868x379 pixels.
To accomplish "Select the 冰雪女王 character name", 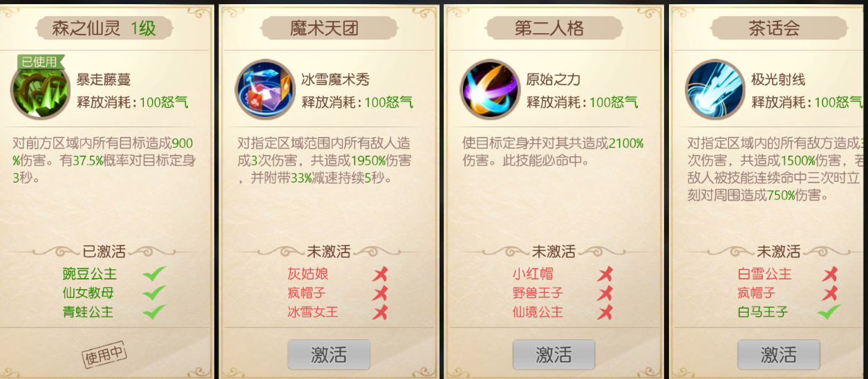I will click(313, 312).
